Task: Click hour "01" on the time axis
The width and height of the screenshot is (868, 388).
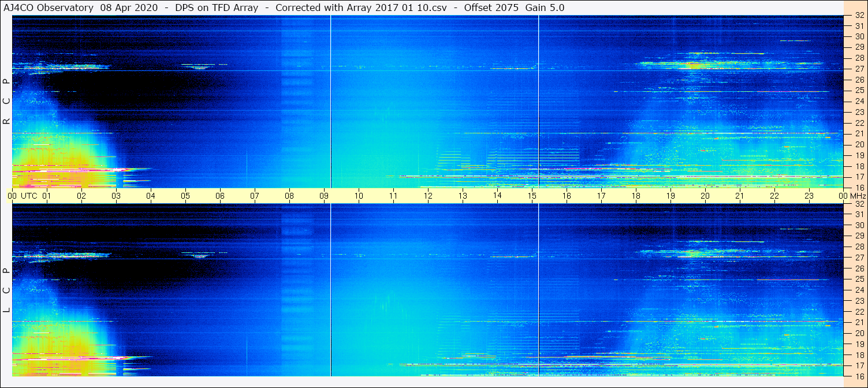Action: [x=47, y=196]
